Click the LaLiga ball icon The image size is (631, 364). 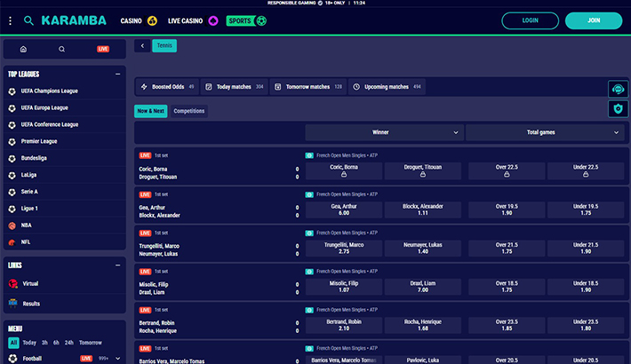12,176
